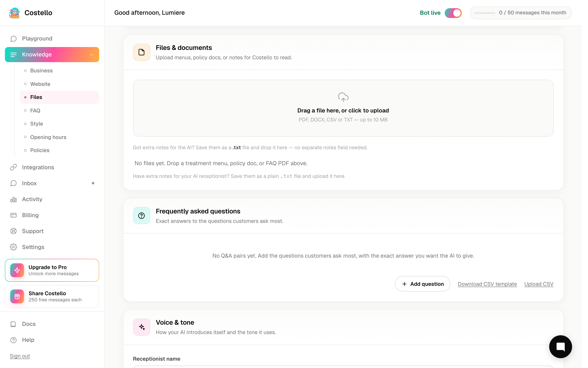588x368 pixels.
Task: Open the Policies sub-item
Action: click(60, 150)
